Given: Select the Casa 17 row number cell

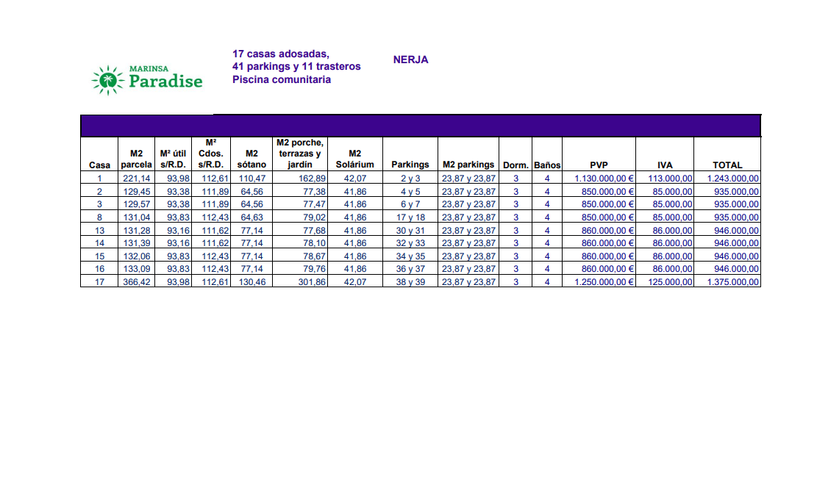Looking at the screenshot, I should (99, 282).
